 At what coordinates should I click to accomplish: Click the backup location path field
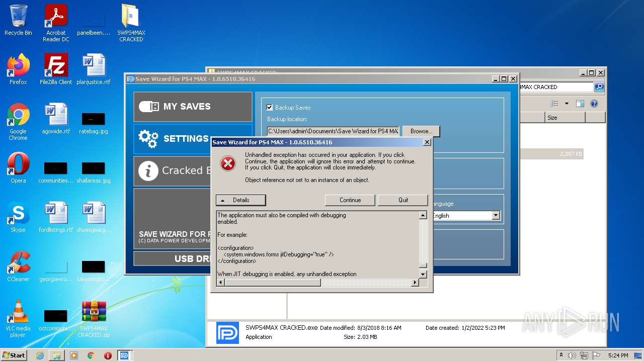coord(333,131)
